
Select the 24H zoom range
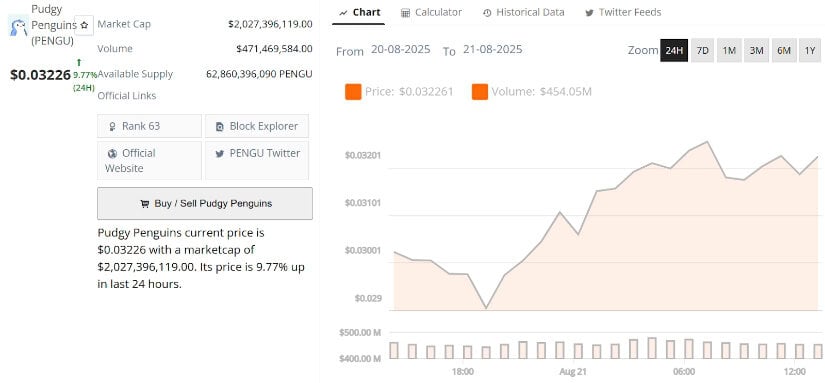tap(674, 51)
